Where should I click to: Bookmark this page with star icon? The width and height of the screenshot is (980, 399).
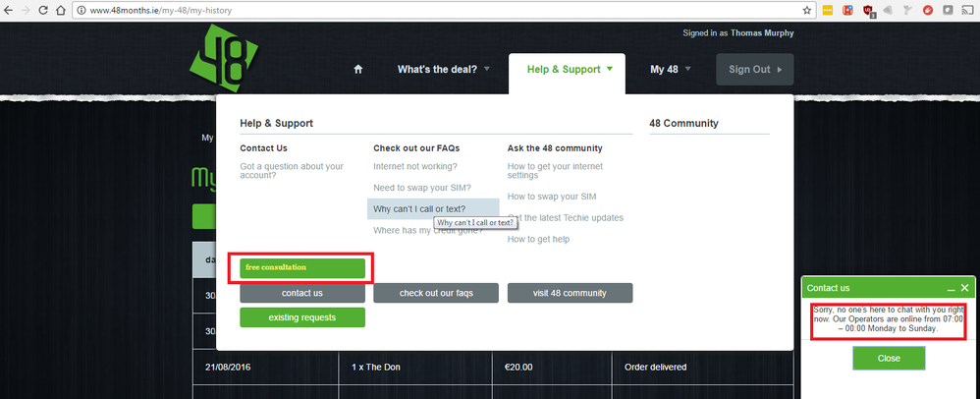pos(806,10)
